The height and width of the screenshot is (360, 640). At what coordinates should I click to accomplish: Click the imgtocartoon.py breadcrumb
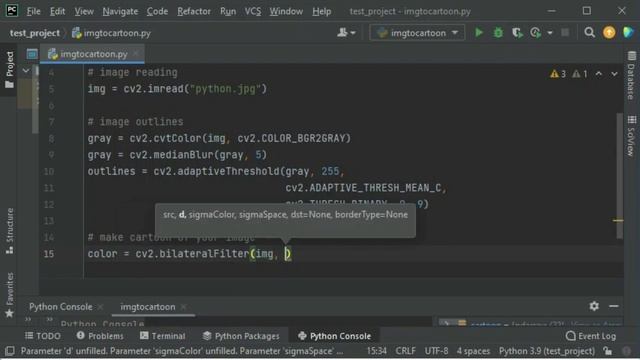pos(111,33)
